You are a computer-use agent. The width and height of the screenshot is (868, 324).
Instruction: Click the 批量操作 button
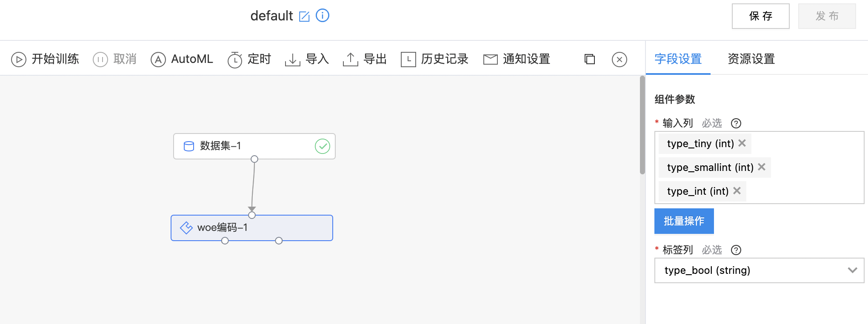684,221
